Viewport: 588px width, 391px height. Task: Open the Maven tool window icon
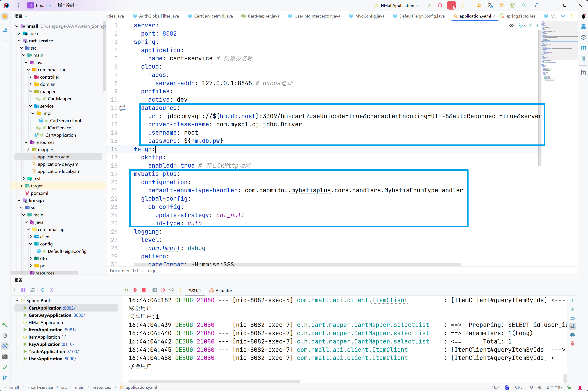[583, 48]
